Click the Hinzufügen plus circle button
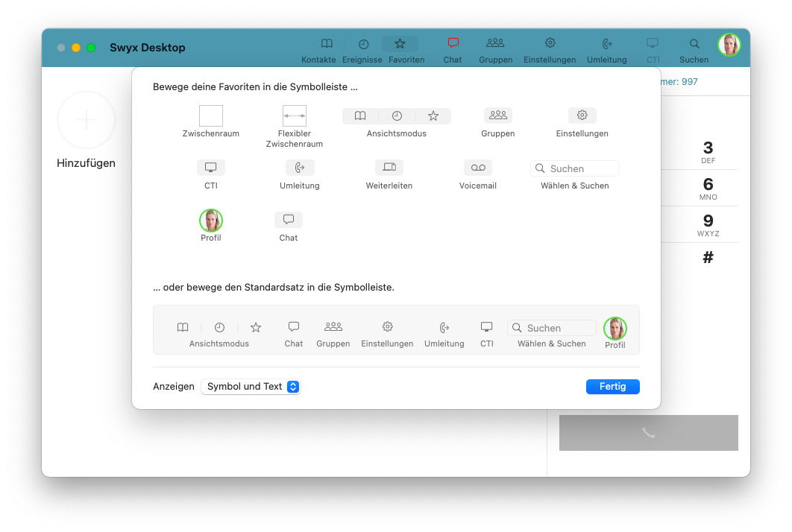 [87, 120]
